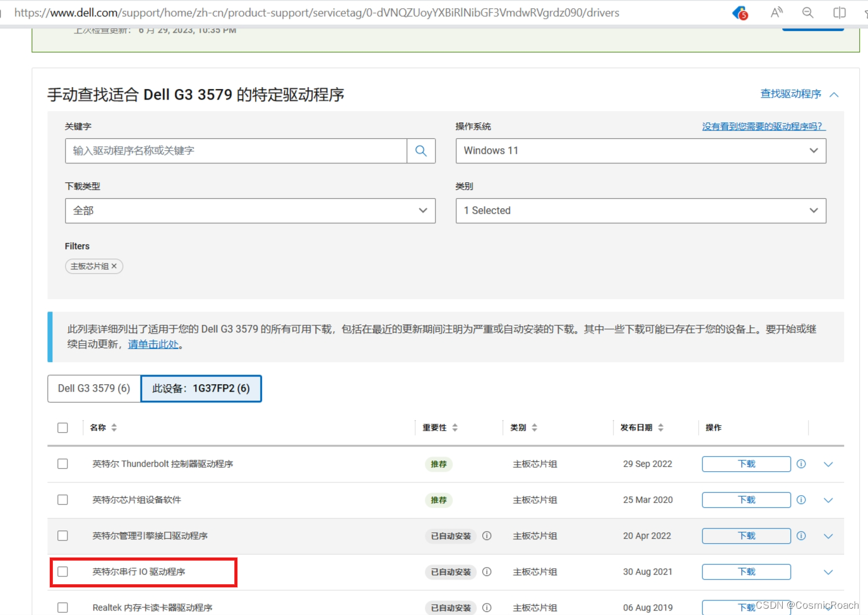Viewport: 868px width, 615px height.
Task: Click the browser zoom magnifier icon
Action: click(807, 13)
